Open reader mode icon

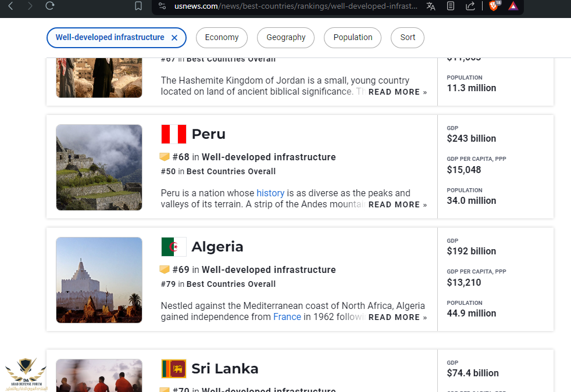point(451,6)
